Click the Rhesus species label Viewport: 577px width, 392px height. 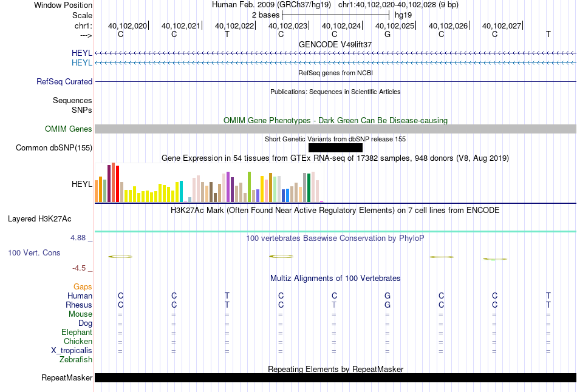79,305
